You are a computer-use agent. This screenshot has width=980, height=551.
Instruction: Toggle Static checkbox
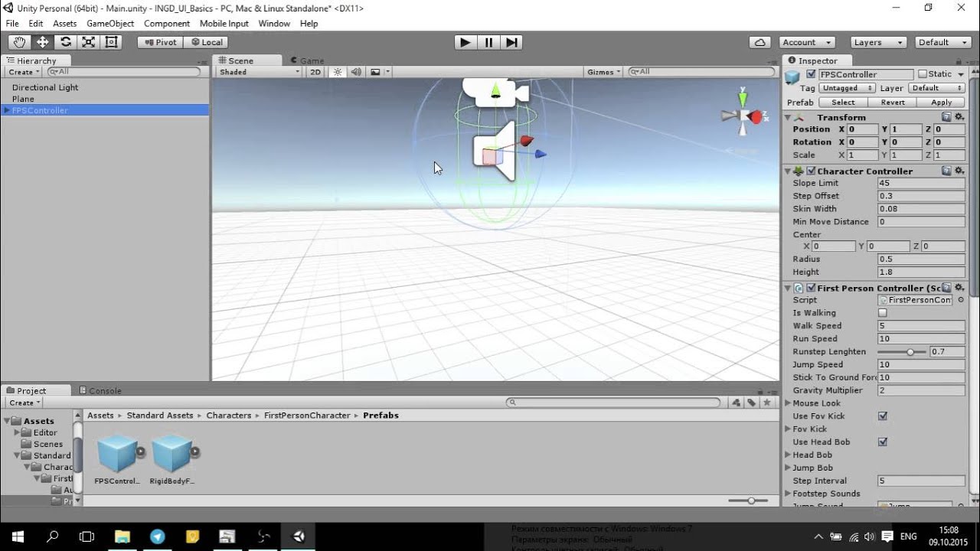(923, 74)
